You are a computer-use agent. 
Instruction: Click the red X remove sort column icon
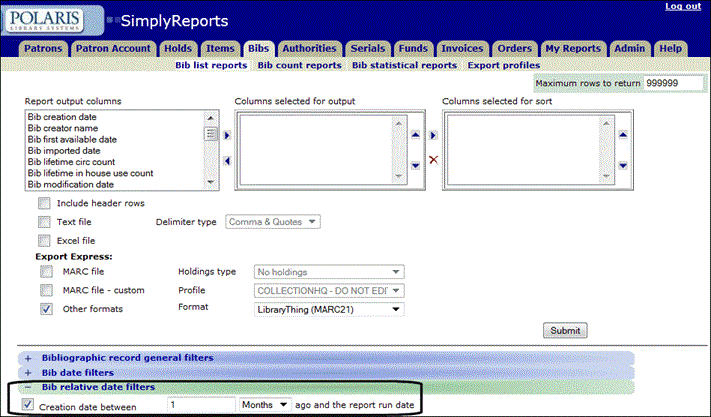tap(433, 160)
